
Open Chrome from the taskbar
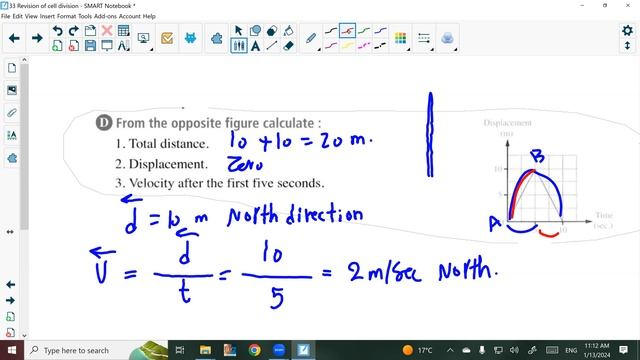[x=255, y=350]
